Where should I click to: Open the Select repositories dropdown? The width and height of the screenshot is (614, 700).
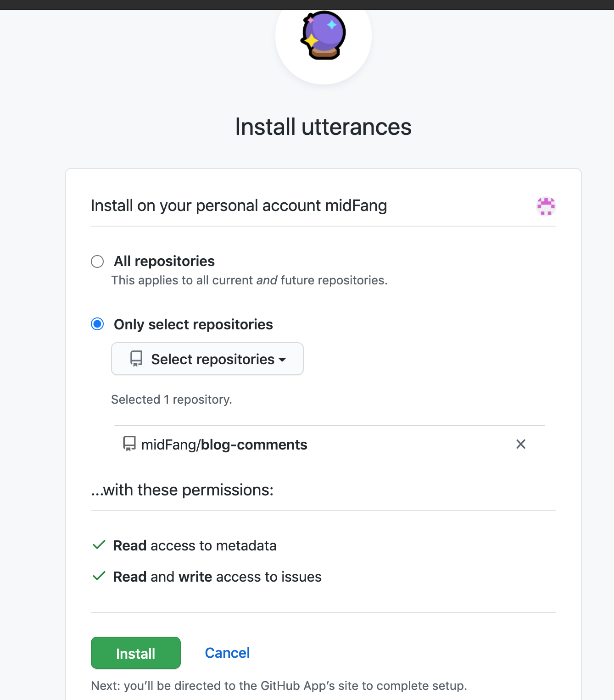click(207, 359)
